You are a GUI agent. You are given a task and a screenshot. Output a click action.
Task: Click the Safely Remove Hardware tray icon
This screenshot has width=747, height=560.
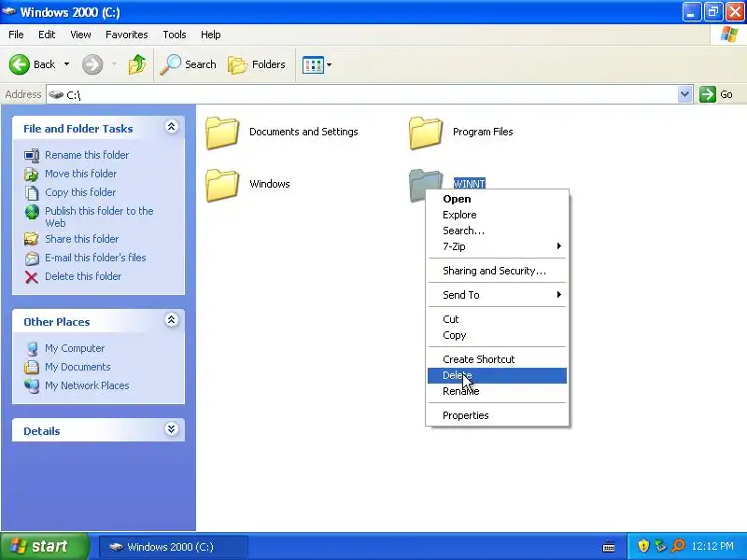tap(660, 546)
